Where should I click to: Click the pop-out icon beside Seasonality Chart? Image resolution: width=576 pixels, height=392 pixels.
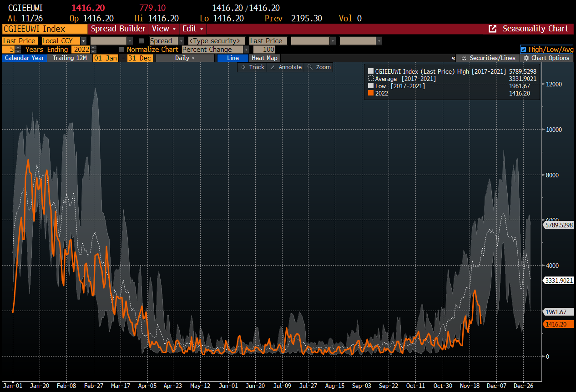pos(492,29)
